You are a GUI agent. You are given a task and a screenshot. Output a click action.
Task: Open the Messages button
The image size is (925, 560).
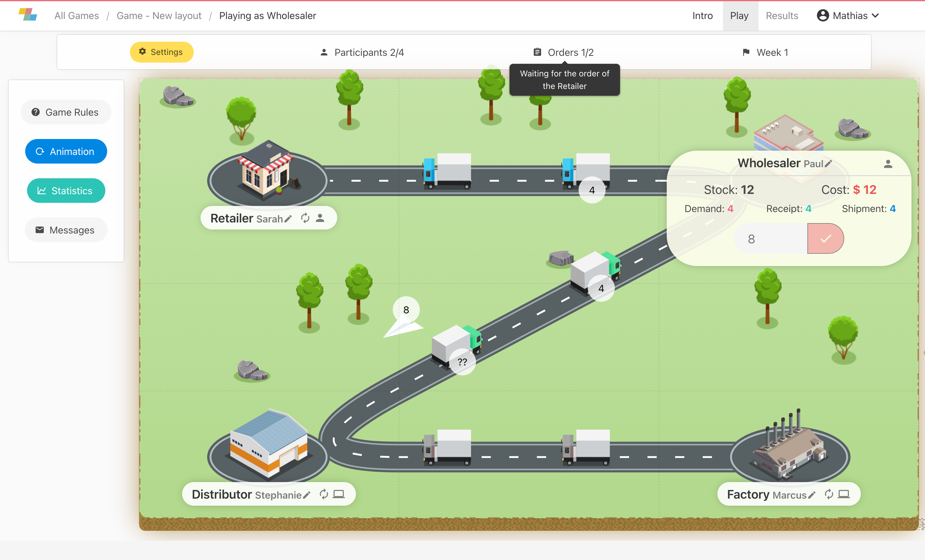[x=66, y=230]
